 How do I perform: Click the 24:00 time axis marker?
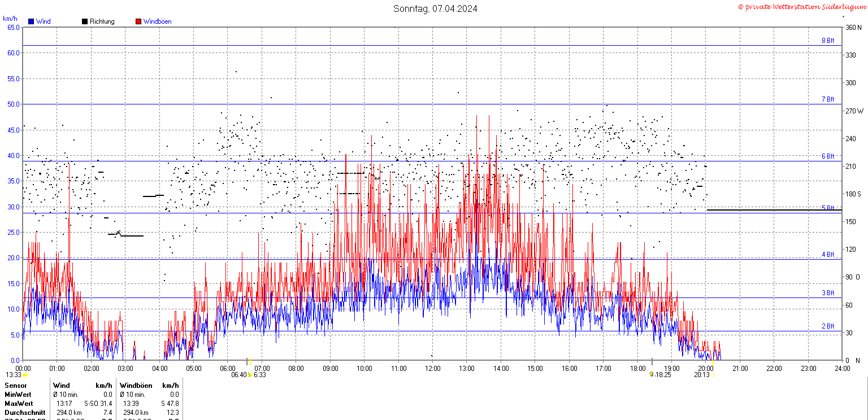pos(842,369)
